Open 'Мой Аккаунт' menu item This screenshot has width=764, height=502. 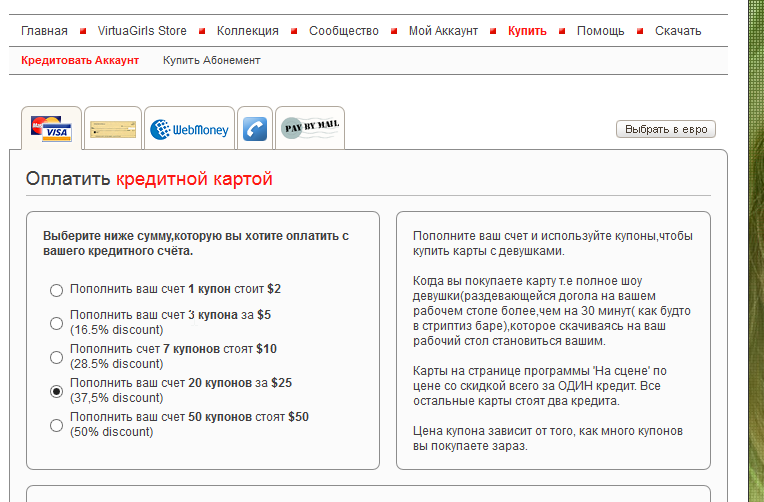(443, 31)
